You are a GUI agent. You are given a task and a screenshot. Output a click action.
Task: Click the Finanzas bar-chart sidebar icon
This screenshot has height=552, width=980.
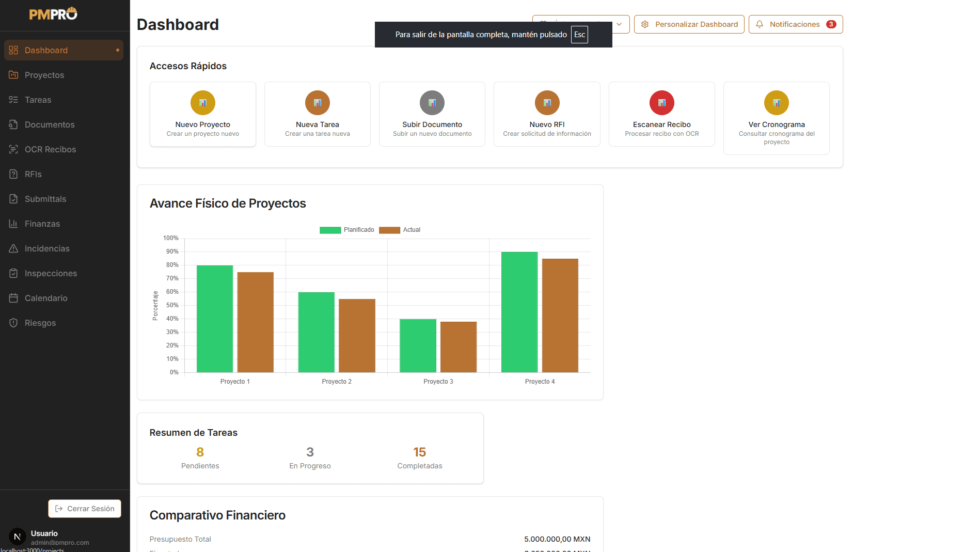tap(13, 224)
